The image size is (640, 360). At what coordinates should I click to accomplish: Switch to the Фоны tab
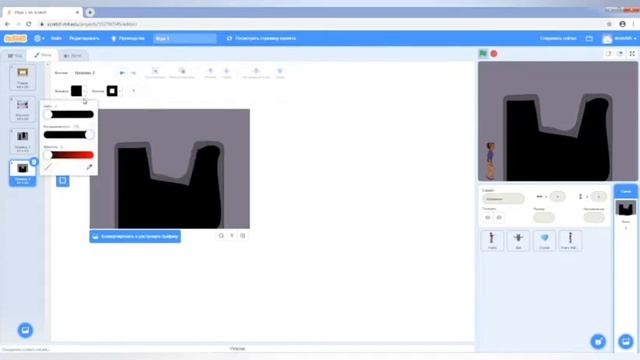(x=42, y=55)
